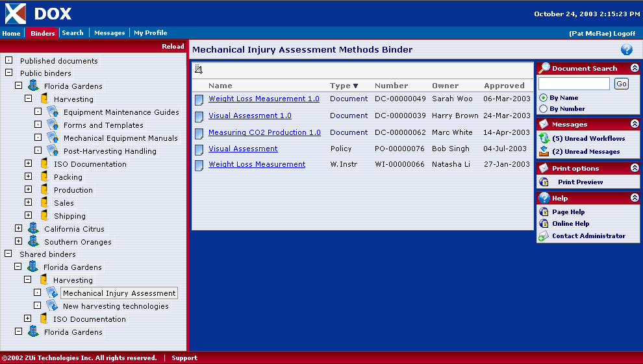The height and width of the screenshot is (364, 643).
Task: Reload the binder tree
Action: click(173, 46)
